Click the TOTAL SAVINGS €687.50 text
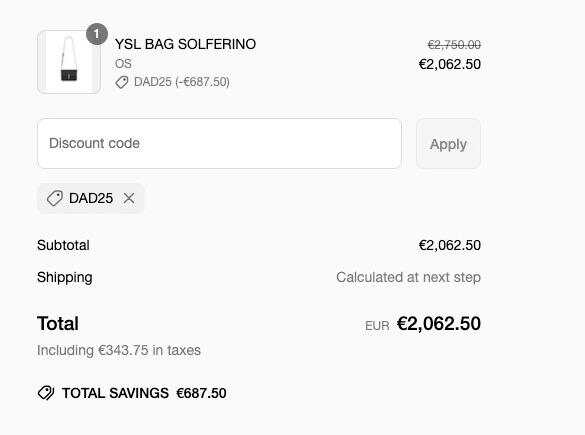585x435 pixels. click(x=144, y=393)
